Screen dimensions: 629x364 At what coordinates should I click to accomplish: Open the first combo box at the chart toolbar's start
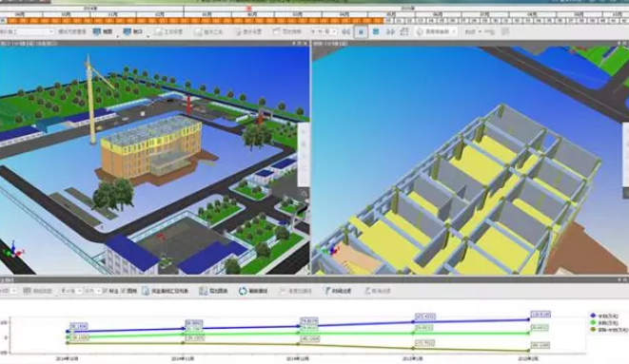coord(8,291)
